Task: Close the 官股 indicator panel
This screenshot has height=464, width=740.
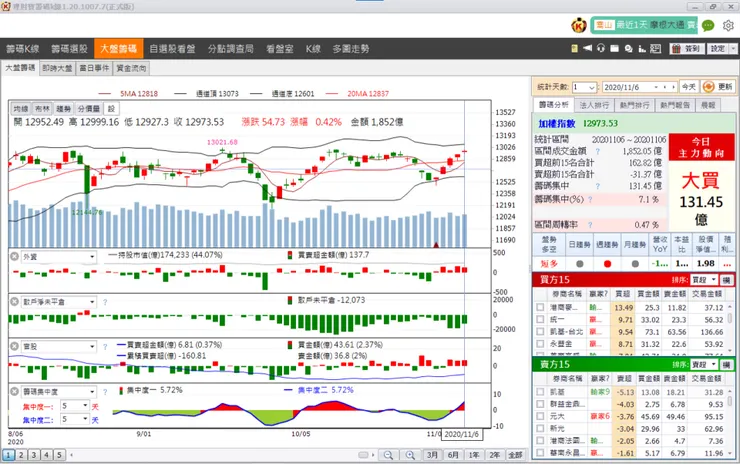Action: click(15, 346)
